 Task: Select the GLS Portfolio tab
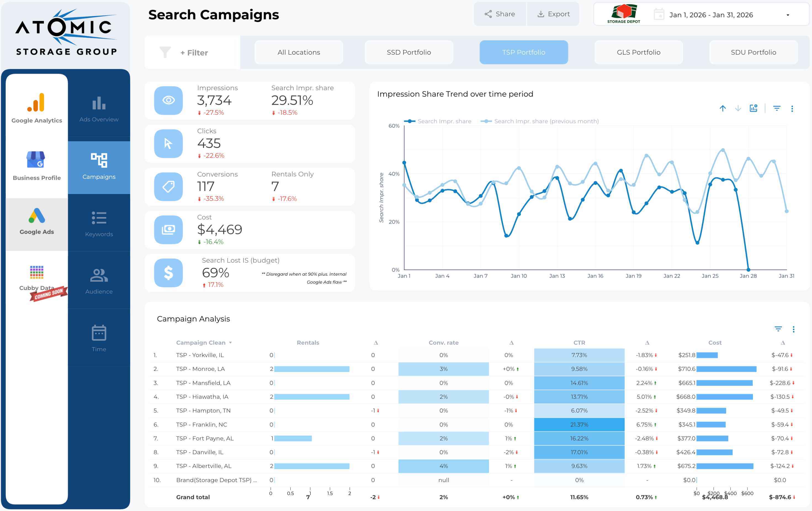pos(638,52)
